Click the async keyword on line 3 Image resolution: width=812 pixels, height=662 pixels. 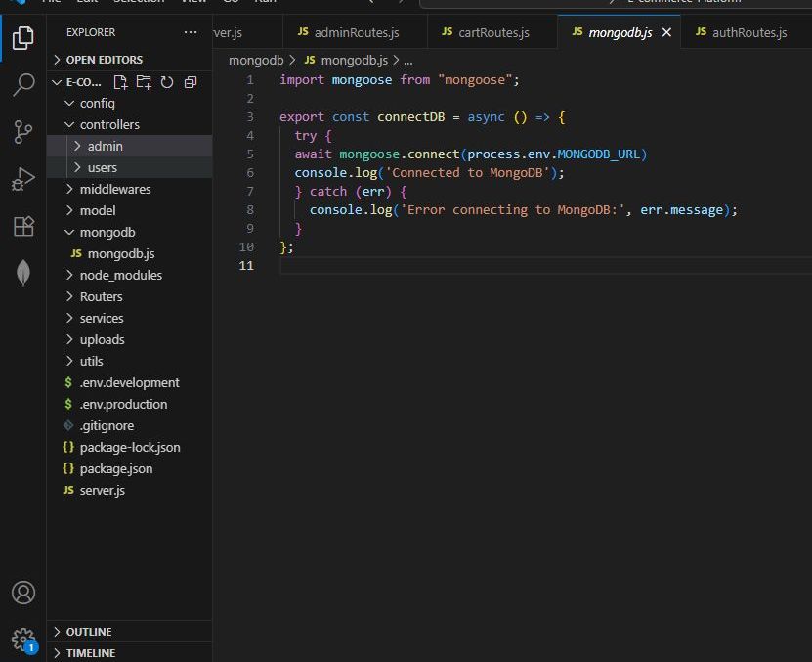[486, 117]
